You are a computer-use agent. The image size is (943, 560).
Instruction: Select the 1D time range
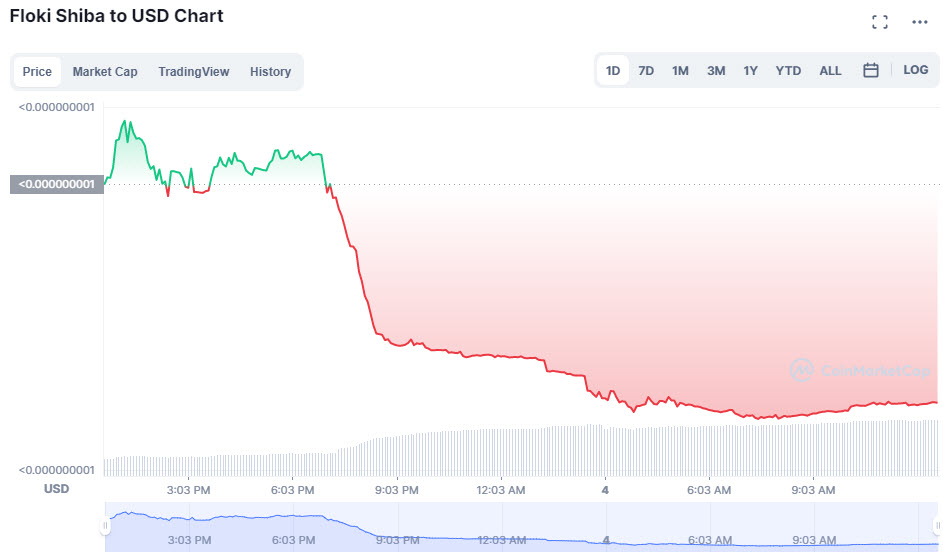(x=613, y=70)
